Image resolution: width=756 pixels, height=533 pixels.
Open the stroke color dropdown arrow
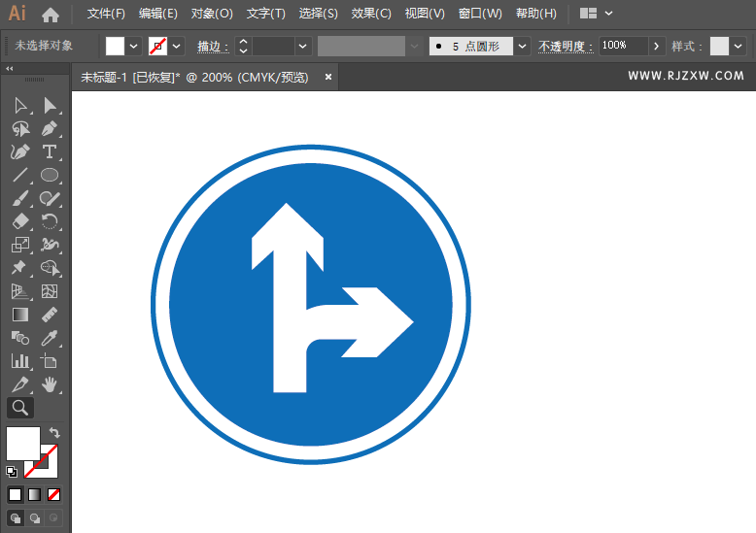click(177, 47)
